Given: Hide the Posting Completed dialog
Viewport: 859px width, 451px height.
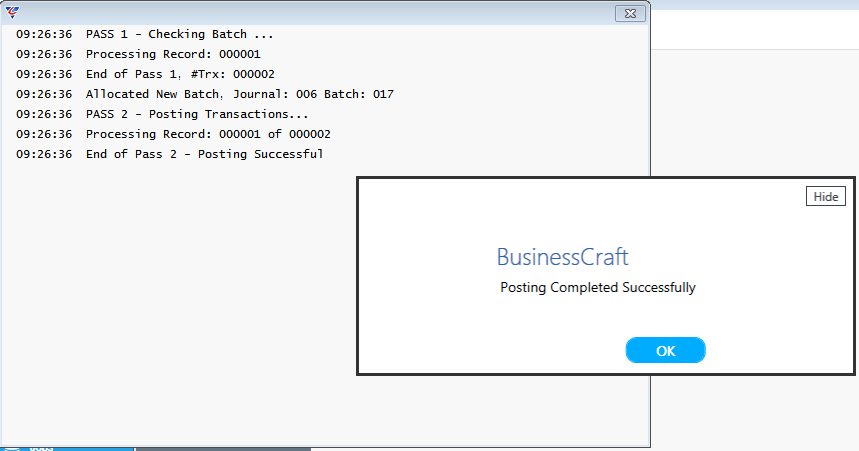Looking at the screenshot, I should click(x=826, y=196).
